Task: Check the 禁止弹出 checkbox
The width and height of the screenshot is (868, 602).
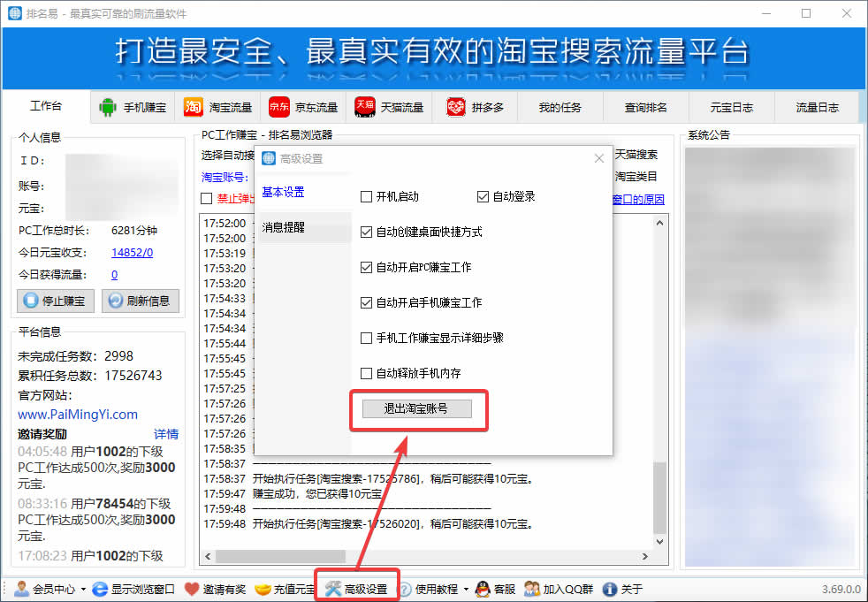Action: (207, 198)
